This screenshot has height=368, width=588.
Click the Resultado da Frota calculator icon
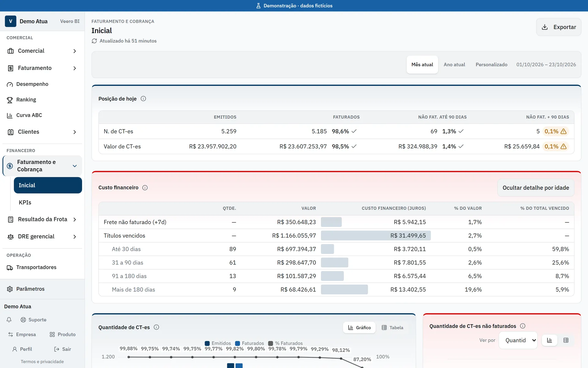pyautogui.click(x=10, y=220)
